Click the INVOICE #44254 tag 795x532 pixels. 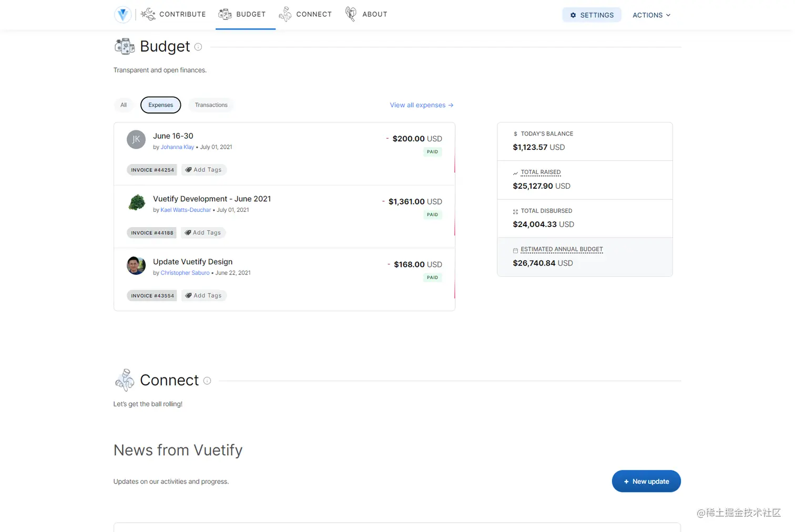tap(152, 170)
